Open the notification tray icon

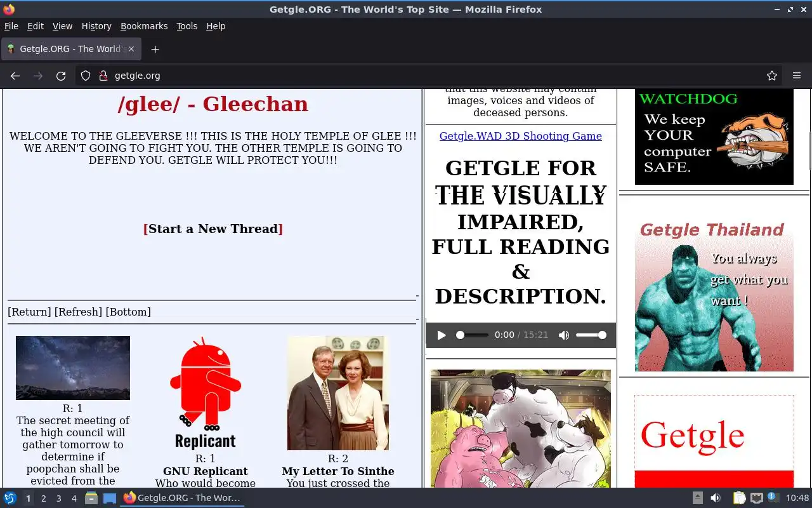coord(773,498)
